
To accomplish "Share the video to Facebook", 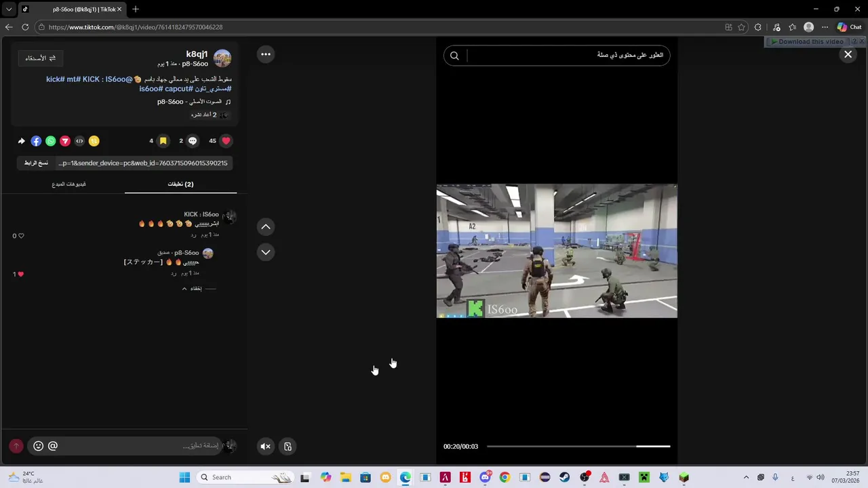I will pyautogui.click(x=36, y=141).
